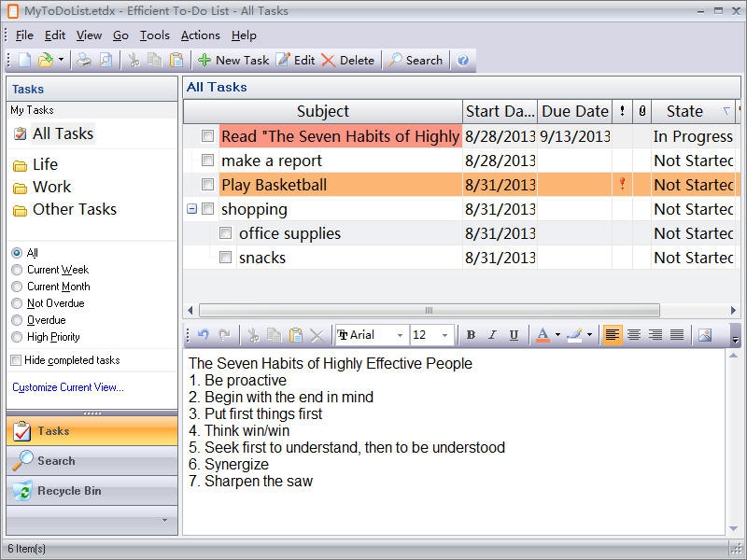Click the Copy icon in main toolbar
The width and height of the screenshot is (747, 560).
point(154,60)
